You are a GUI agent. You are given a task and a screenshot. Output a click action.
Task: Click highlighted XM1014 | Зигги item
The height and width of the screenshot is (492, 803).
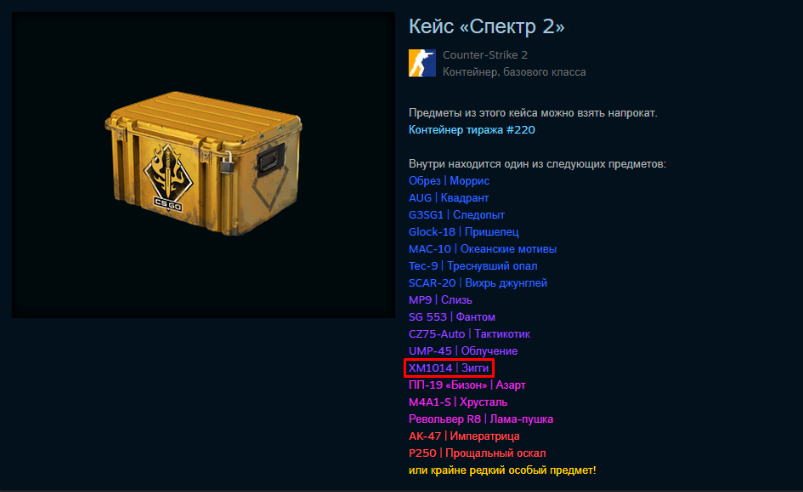tap(449, 368)
